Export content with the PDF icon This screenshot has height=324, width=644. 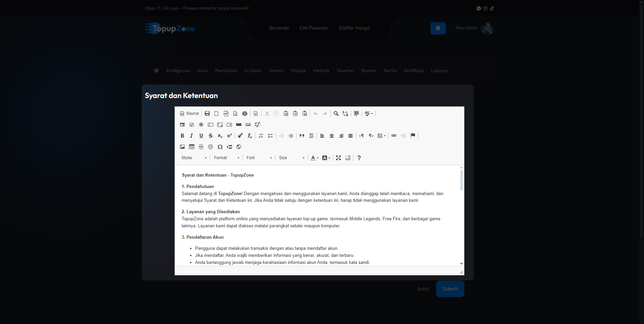226,113
